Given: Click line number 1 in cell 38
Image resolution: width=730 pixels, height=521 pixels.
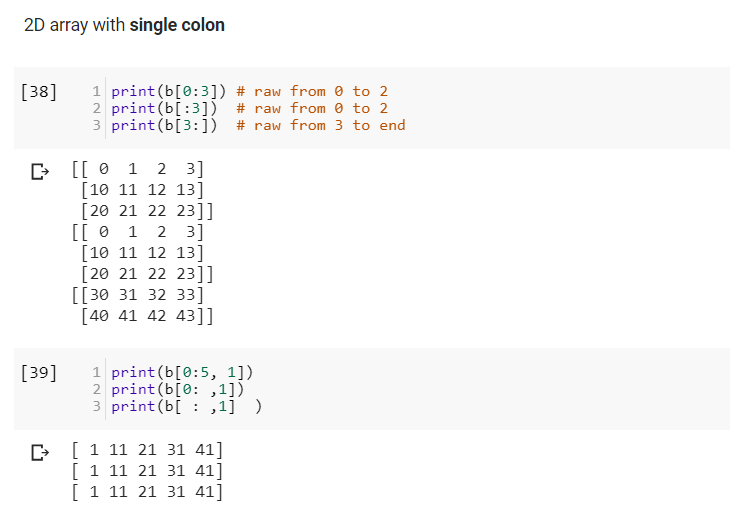Looking at the screenshot, I should [96, 91].
